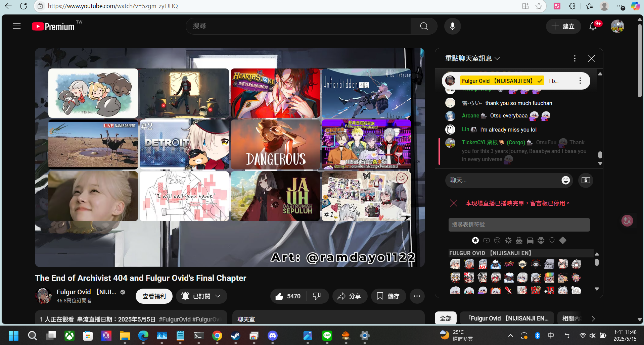Image resolution: width=644 pixels, height=345 pixels.
Task: Click the 建立 create button
Action: point(563,26)
